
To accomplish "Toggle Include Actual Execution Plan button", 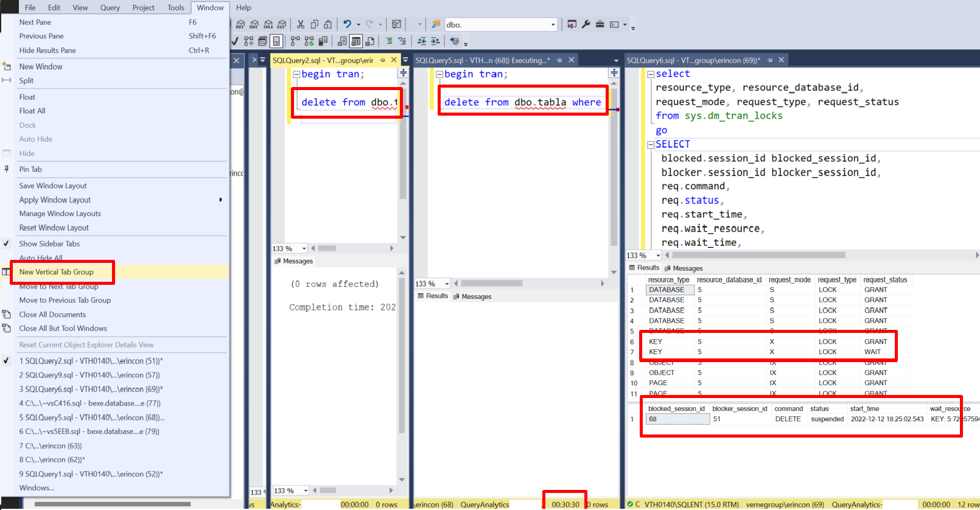I will coord(295,41).
